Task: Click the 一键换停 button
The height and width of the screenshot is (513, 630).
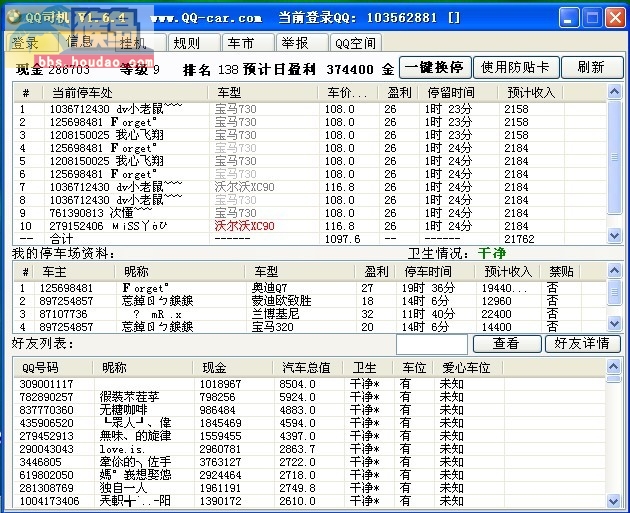Action: [x=435, y=67]
